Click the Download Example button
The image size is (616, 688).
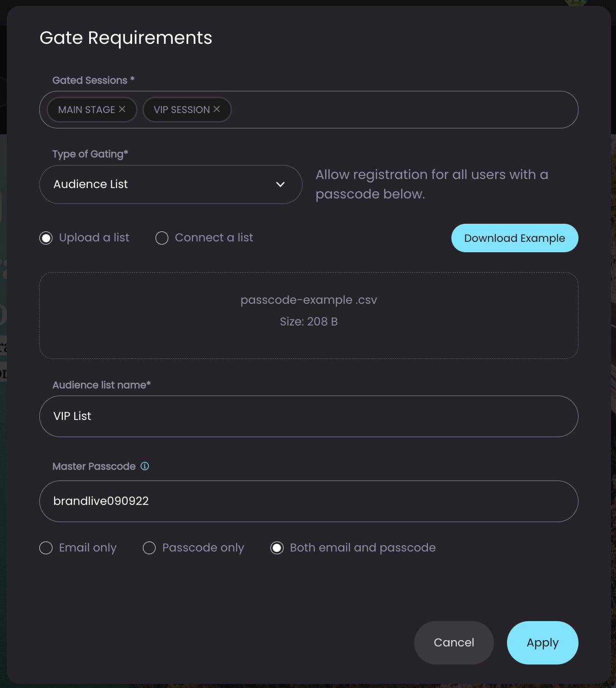(x=515, y=238)
